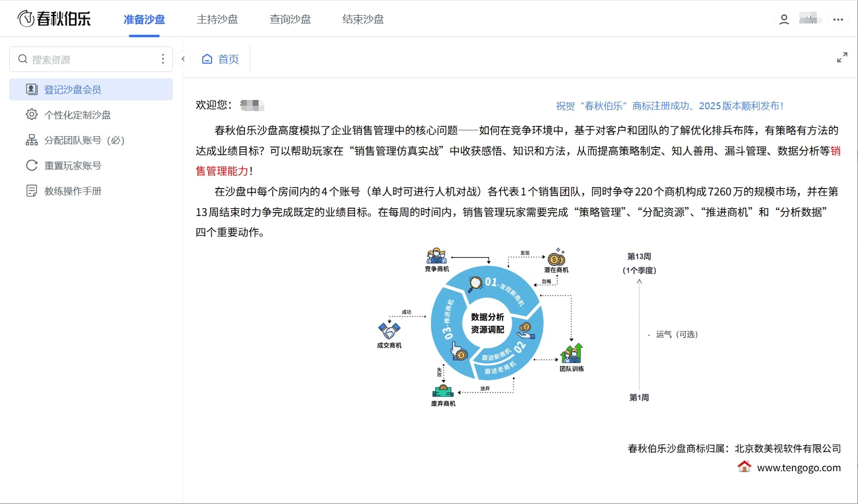Open the user profile avatar icon
This screenshot has height=504, width=858.
[784, 19]
